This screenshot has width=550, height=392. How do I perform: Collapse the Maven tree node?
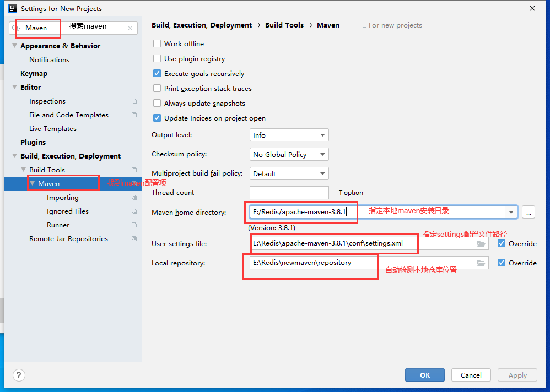33,183
